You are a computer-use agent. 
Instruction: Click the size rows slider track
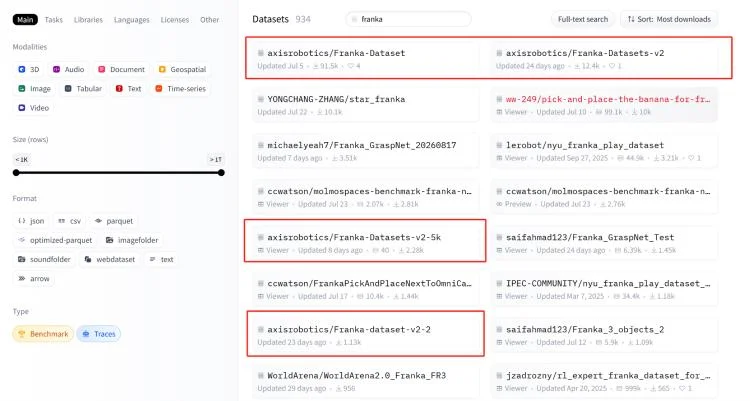tap(119, 173)
